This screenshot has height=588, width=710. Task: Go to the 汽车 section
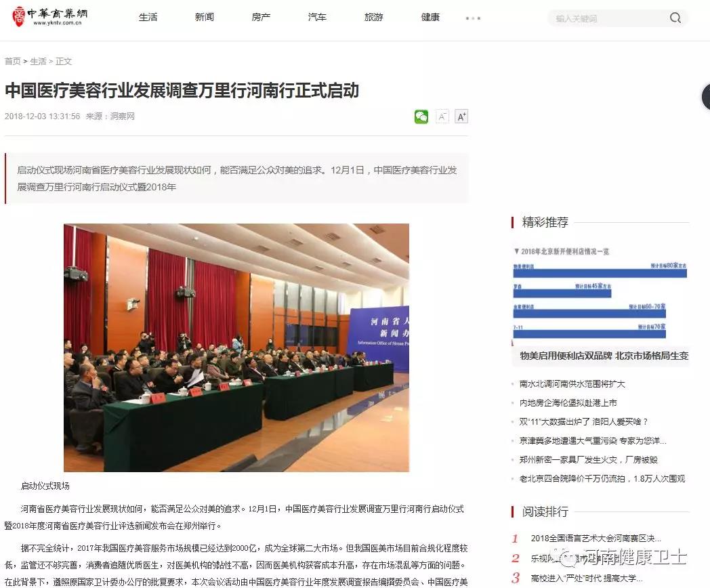click(x=317, y=18)
